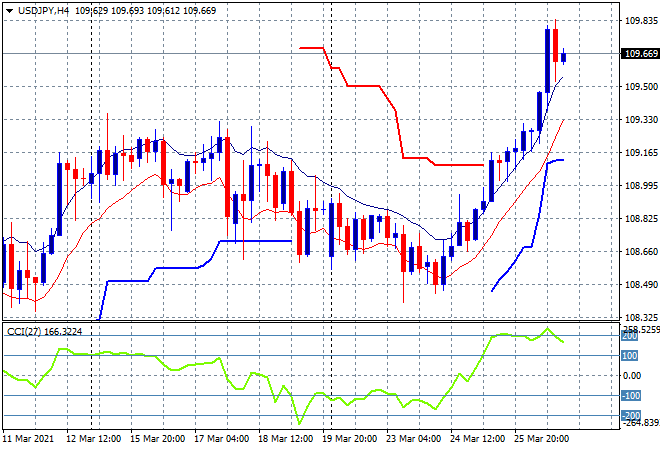
Task: Click the last small blue candle at 109.669
Action: [x=563, y=57]
